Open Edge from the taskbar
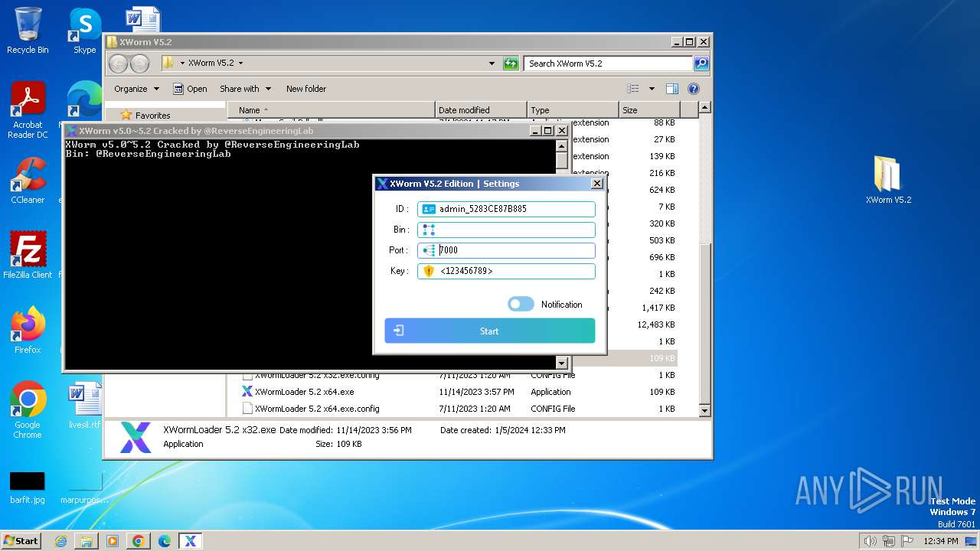 coord(165,541)
